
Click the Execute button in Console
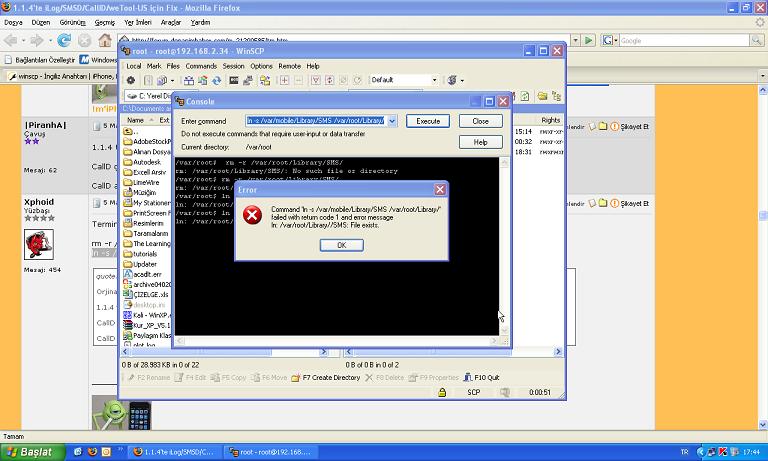(x=428, y=121)
